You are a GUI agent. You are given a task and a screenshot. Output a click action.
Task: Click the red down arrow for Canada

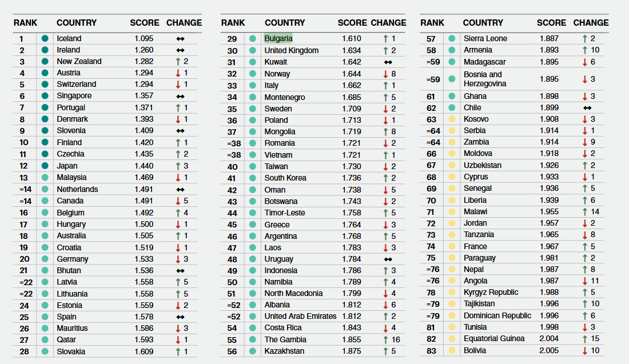click(x=178, y=201)
